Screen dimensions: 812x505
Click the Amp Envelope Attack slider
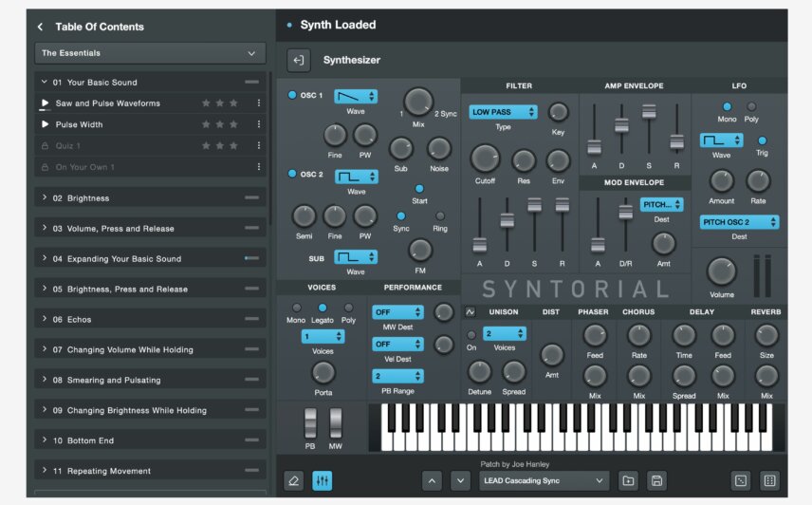(594, 147)
